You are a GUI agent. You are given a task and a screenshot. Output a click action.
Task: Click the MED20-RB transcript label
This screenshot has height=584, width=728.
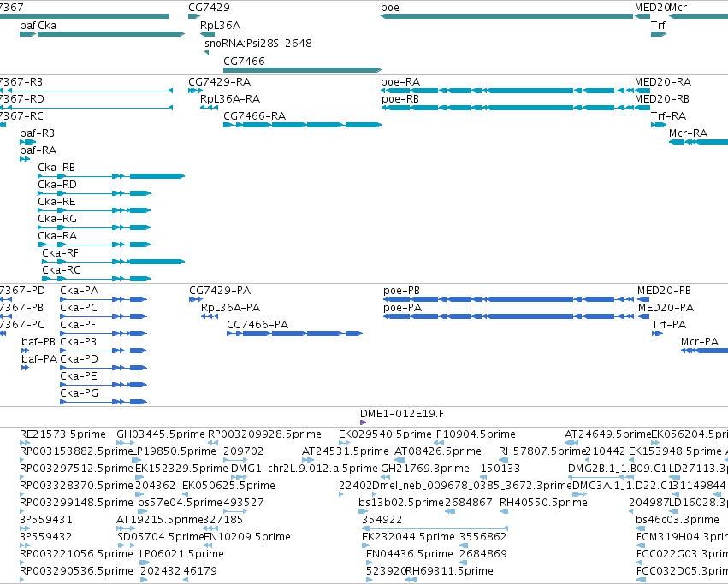tap(662, 99)
